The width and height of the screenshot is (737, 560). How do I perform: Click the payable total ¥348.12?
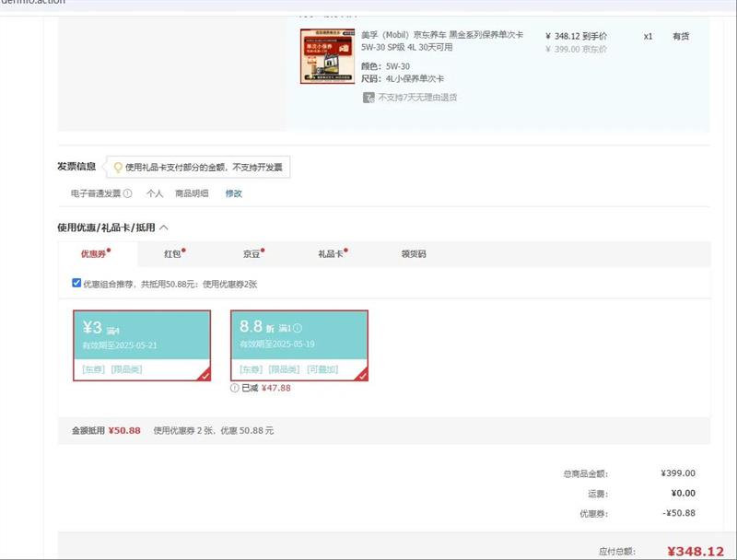pos(696,552)
